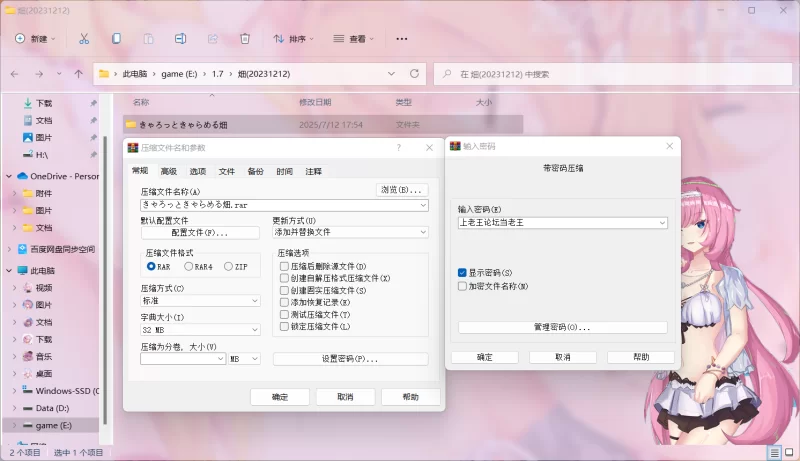Select the ZIP archive format radio button
This screenshot has width=800, height=461.
229,267
